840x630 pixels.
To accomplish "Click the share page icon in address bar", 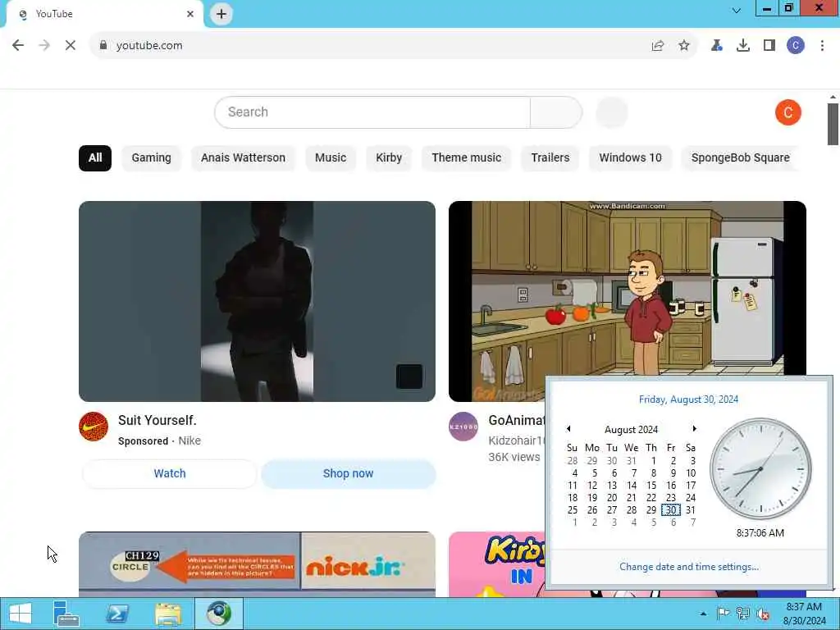I will tap(658, 46).
